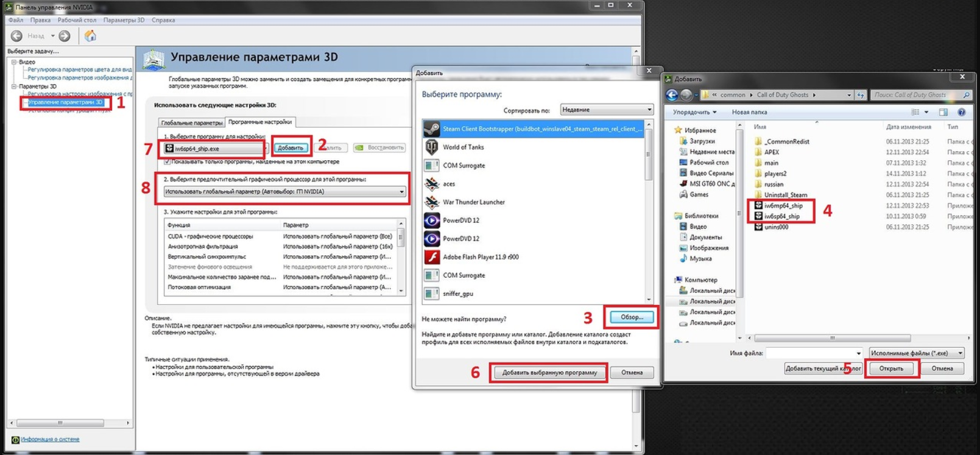Screen dimensions: 980x455
Task: Select the iw6mp64_ship file icon
Action: tap(758, 206)
